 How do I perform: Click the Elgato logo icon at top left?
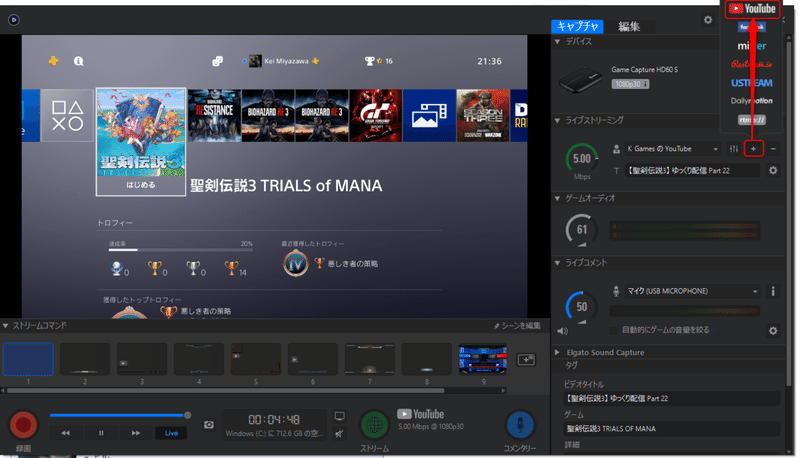(14, 20)
